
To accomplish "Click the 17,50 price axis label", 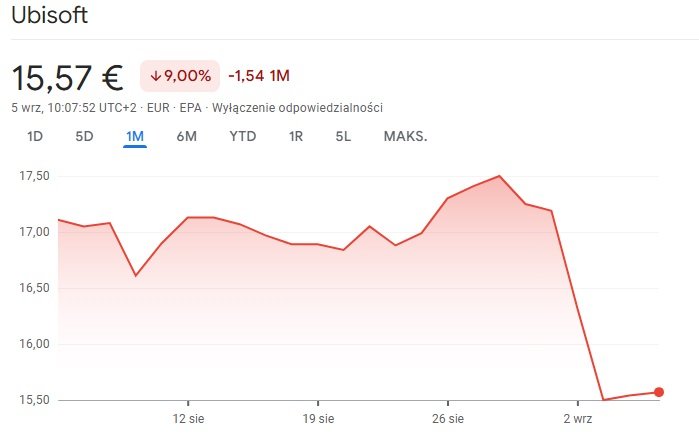I will tap(34, 176).
